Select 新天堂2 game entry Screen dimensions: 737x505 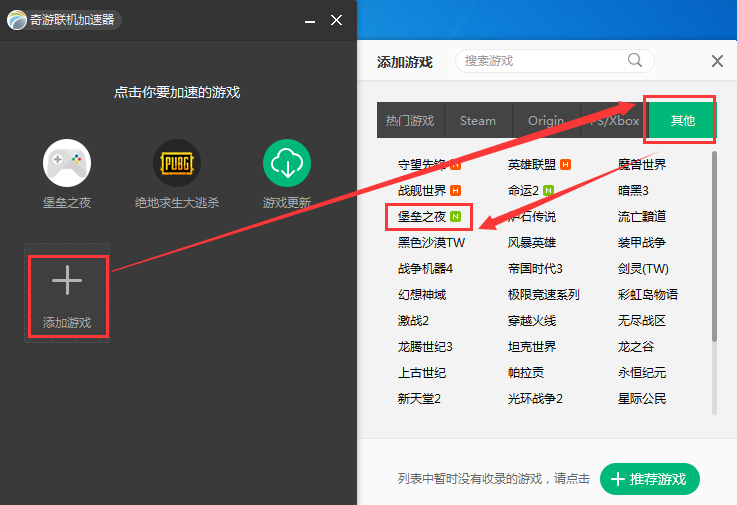click(x=419, y=399)
